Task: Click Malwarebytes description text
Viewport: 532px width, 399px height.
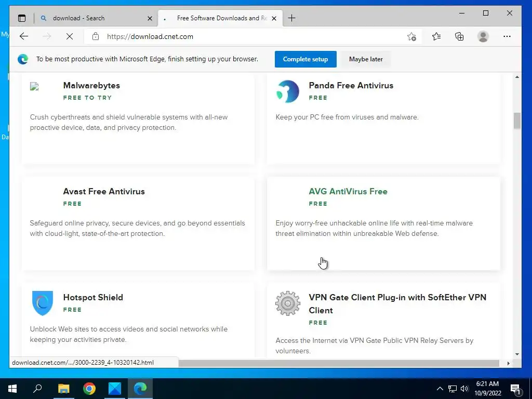Action: pyautogui.click(x=129, y=122)
